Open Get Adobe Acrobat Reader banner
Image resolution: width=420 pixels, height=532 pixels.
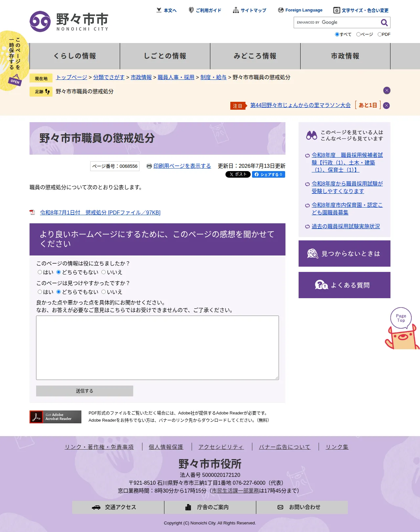55,417
